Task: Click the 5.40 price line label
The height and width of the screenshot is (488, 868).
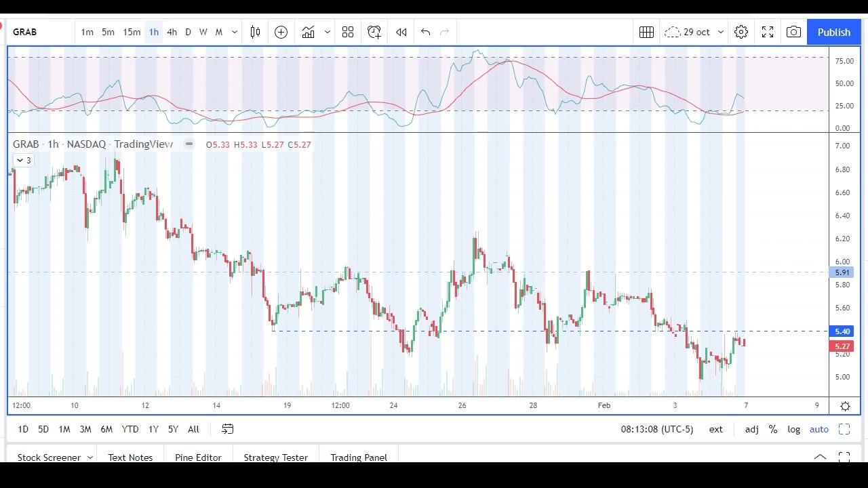Action: coord(842,331)
